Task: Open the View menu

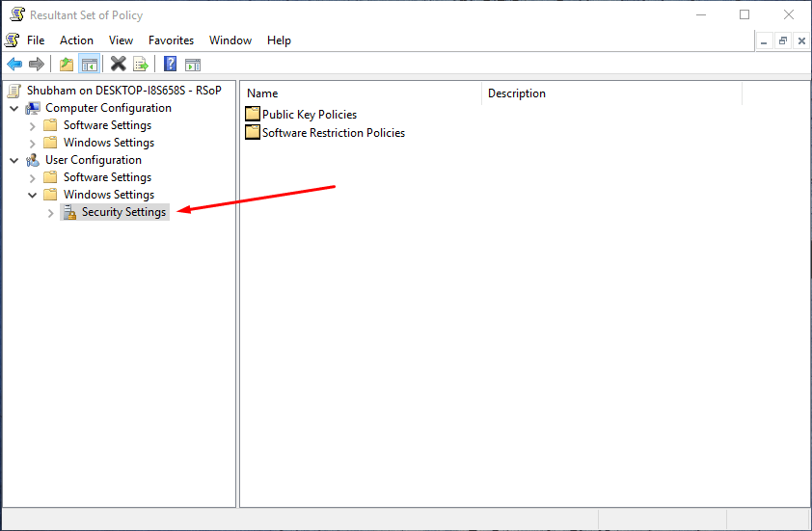Action: click(x=121, y=40)
